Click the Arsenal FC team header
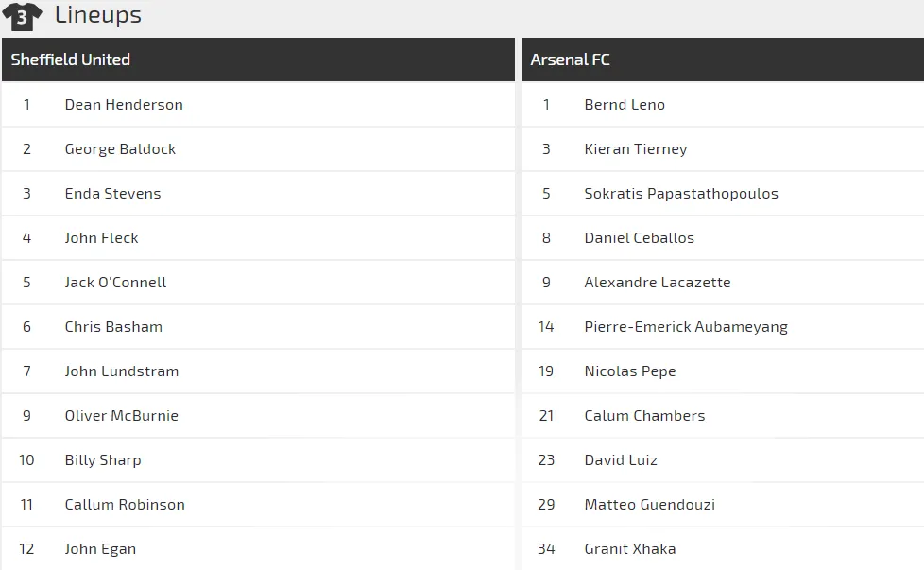 pos(570,60)
